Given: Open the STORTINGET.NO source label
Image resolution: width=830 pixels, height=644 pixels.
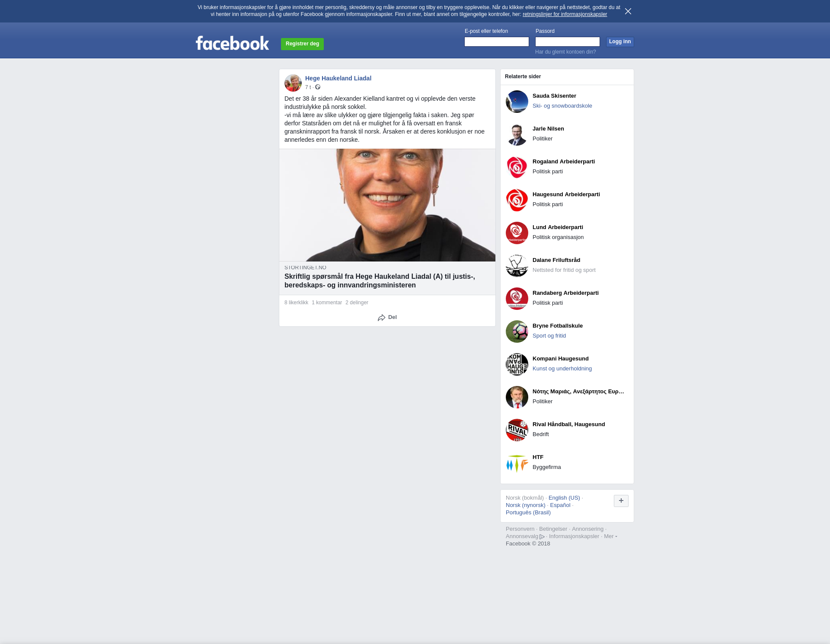Looking at the screenshot, I should tap(305, 268).
